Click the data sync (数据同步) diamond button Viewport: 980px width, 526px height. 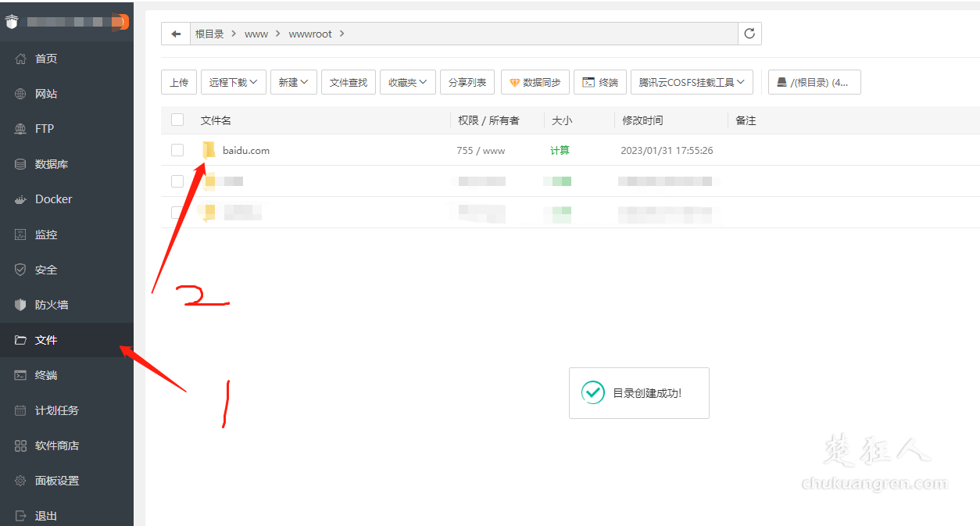tap(535, 82)
